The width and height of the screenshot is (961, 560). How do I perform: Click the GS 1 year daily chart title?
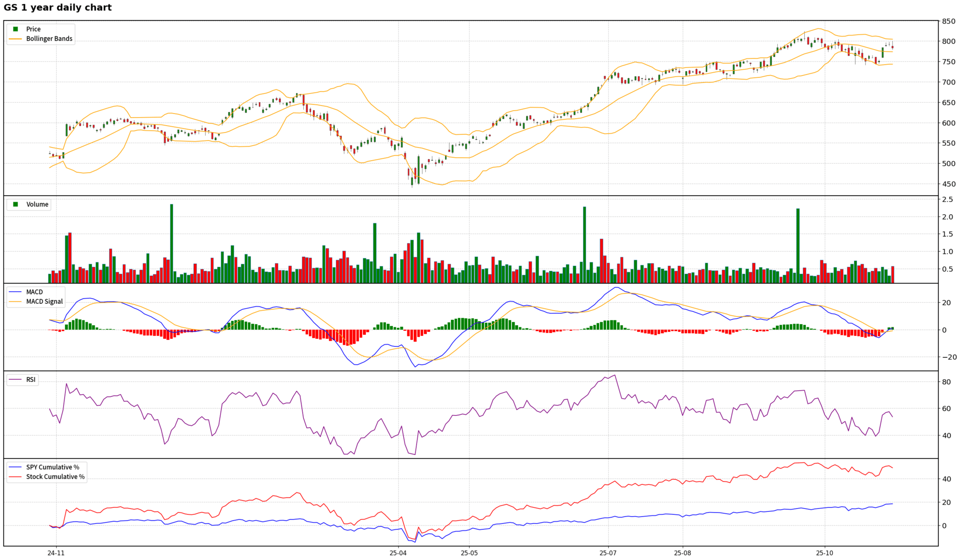click(58, 8)
